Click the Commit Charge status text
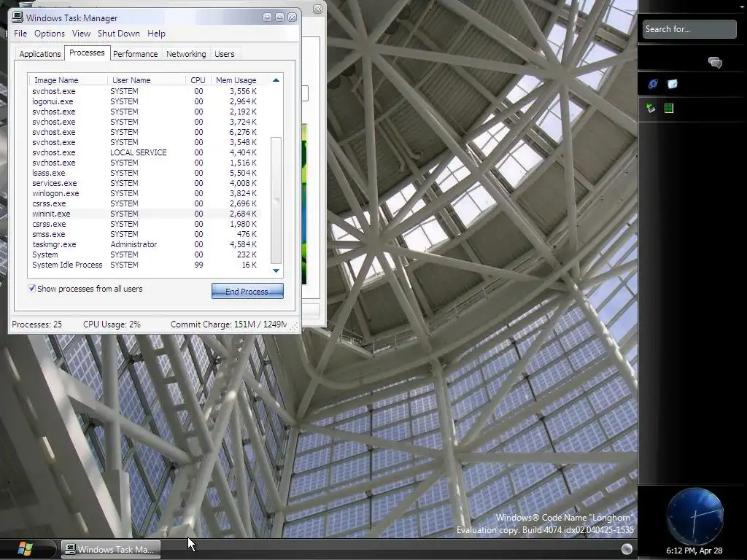The image size is (747, 560). [x=228, y=324]
